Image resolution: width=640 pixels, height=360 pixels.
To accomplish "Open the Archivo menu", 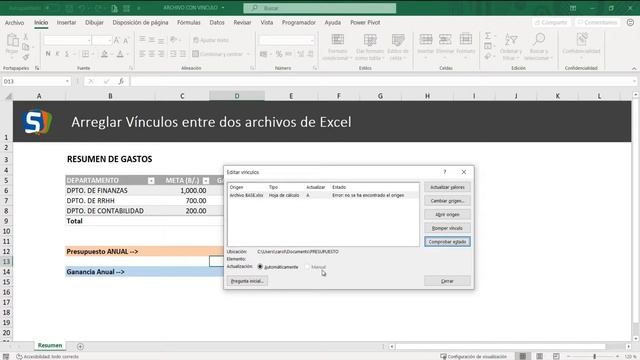I will [x=14, y=22].
